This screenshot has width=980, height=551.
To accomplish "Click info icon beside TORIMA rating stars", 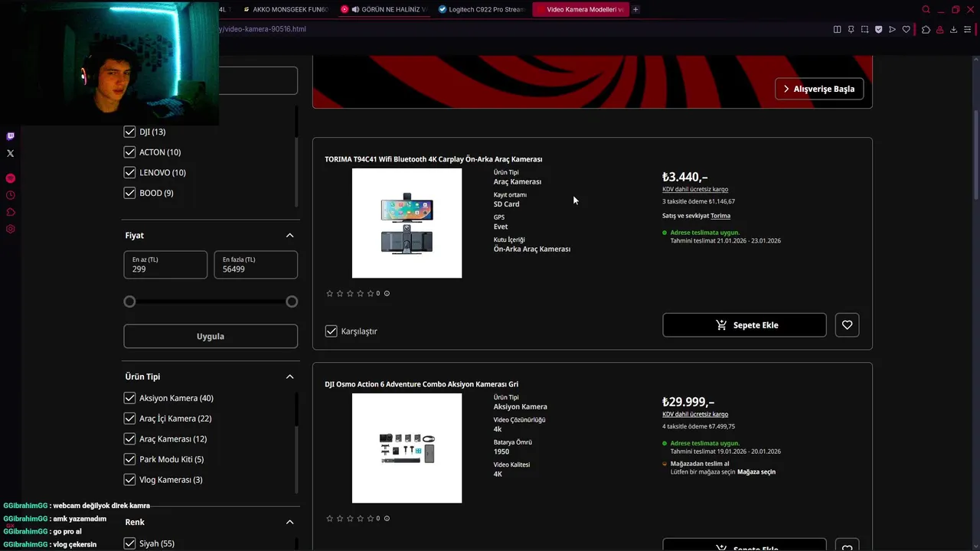I will click(387, 293).
